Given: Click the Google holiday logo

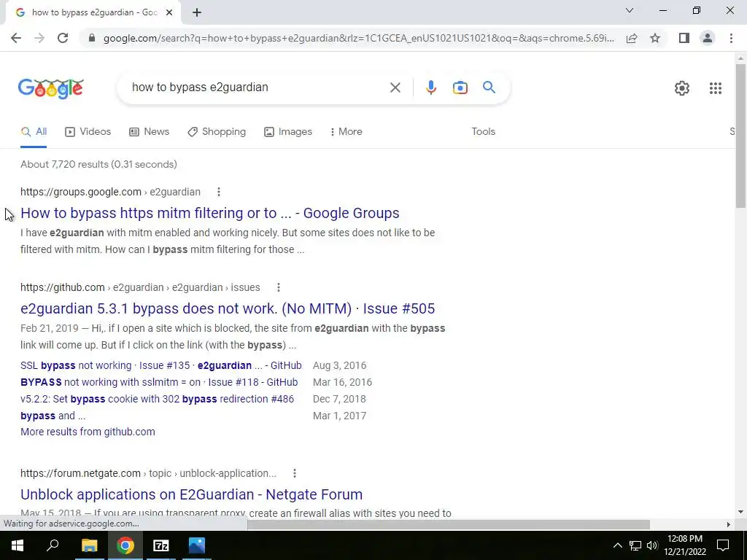Looking at the screenshot, I should (x=51, y=88).
